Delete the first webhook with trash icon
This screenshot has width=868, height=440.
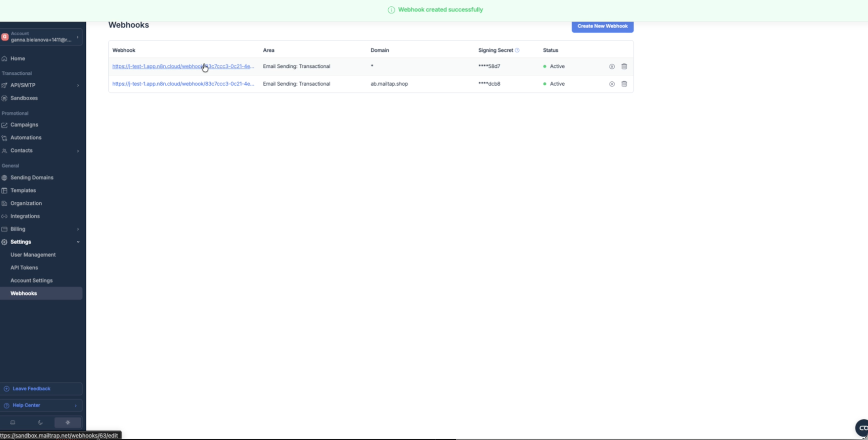[624, 66]
